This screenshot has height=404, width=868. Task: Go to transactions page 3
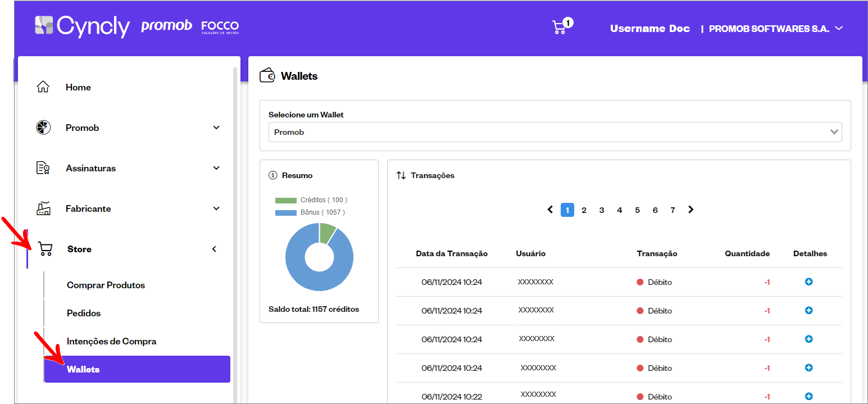[x=602, y=210]
